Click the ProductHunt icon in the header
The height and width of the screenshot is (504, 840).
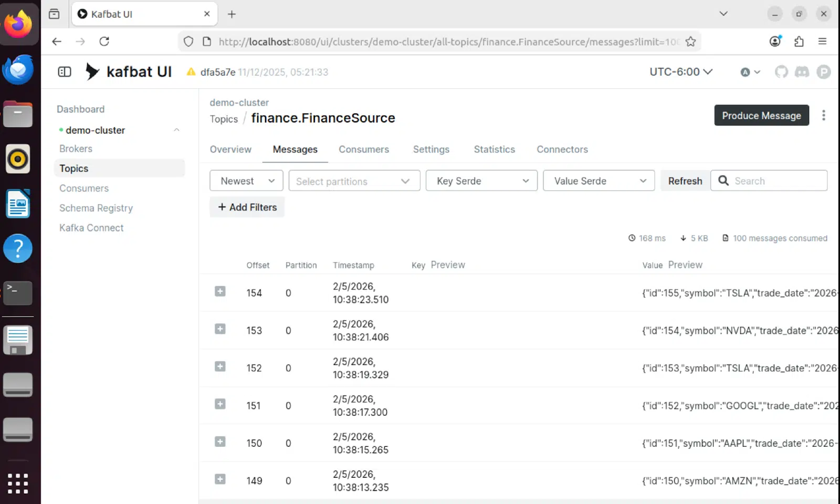[x=823, y=72]
